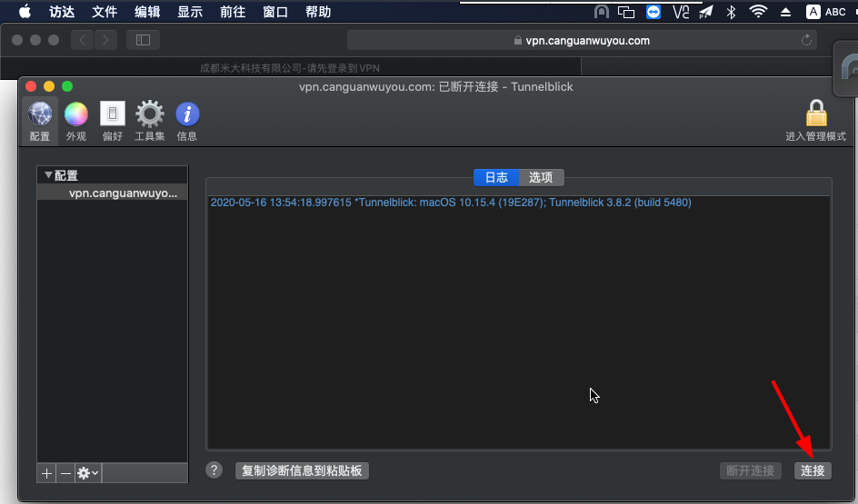Image resolution: width=858 pixels, height=504 pixels.
Task: Click the TeamViewer menu bar icon
Action: click(x=653, y=12)
